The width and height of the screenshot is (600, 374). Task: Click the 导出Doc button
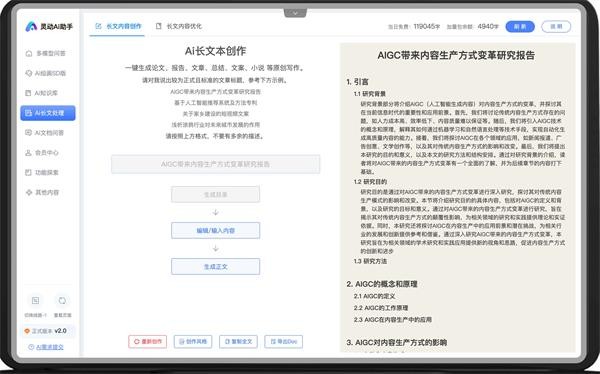coord(284,341)
